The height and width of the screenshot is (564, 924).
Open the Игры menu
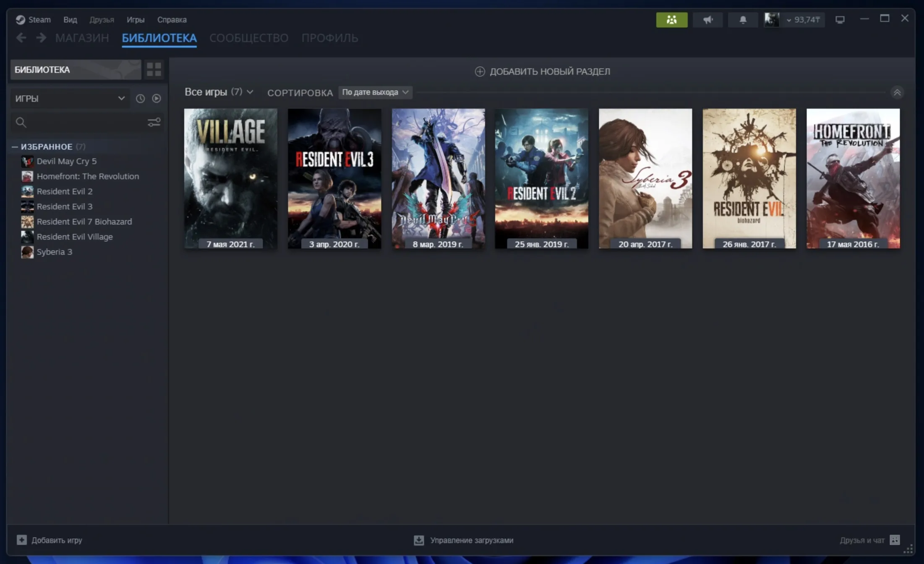(x=136, y=20)
